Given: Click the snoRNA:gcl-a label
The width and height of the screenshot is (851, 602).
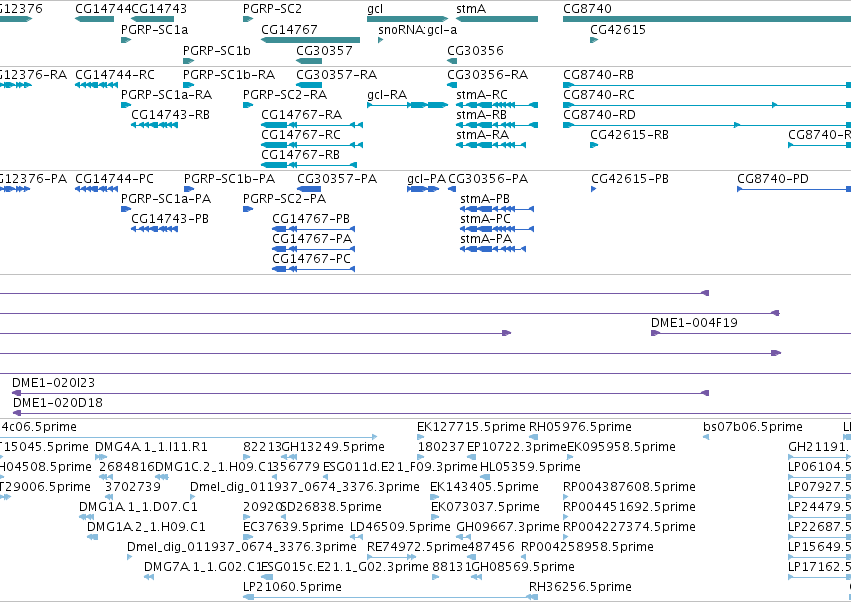Looking at the screenshot, I should (417, 29).
